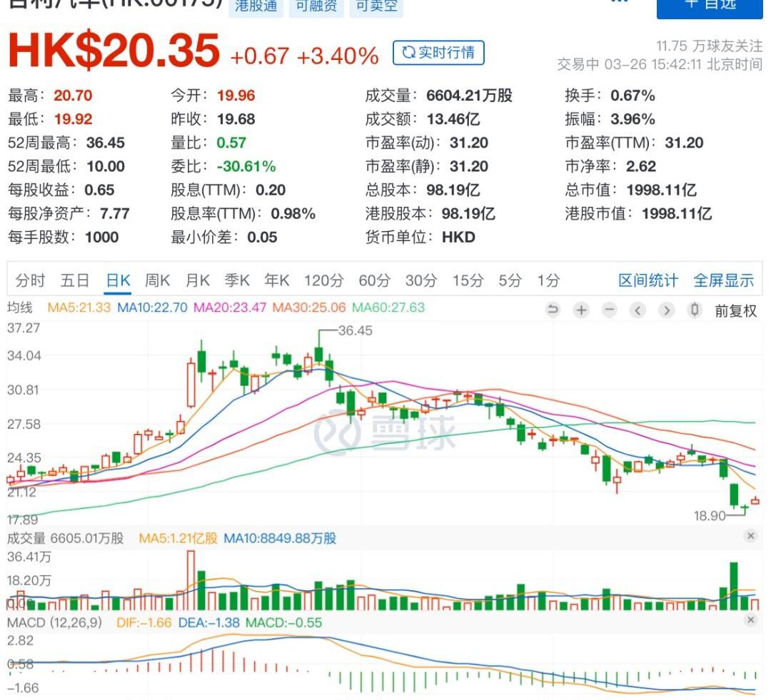The width and height of the screenshot is (771, 700).
Task: Click the +3.40% change value
Action: 338,56
